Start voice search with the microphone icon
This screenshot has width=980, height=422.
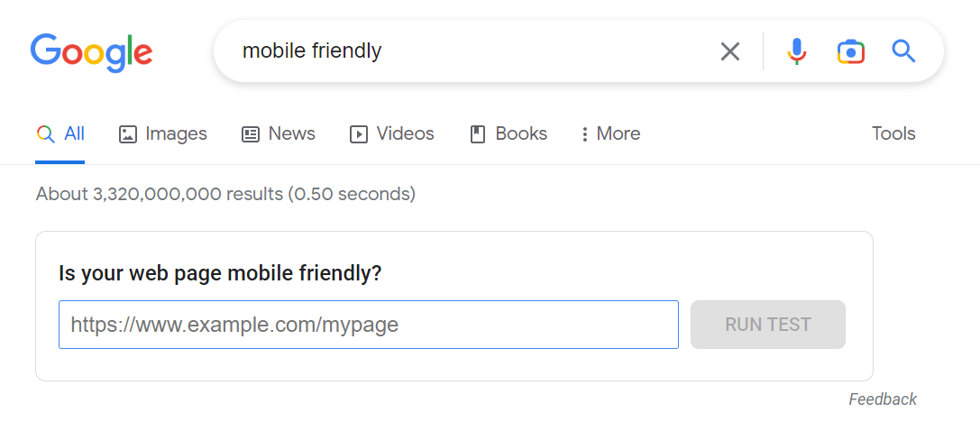click(796, 51)
